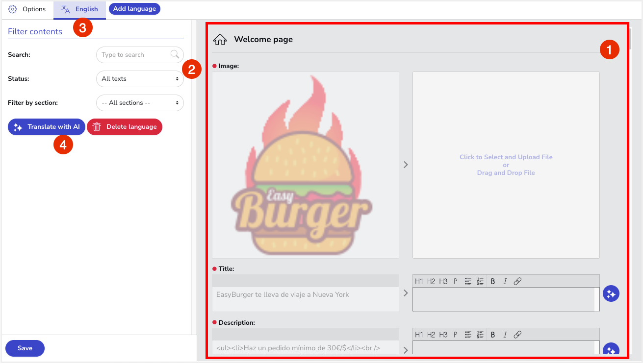Screen dimensions: 643x364
Task: Click the copy arrow next to Title source
Action: pyautogui.click(x=406, y=293)
